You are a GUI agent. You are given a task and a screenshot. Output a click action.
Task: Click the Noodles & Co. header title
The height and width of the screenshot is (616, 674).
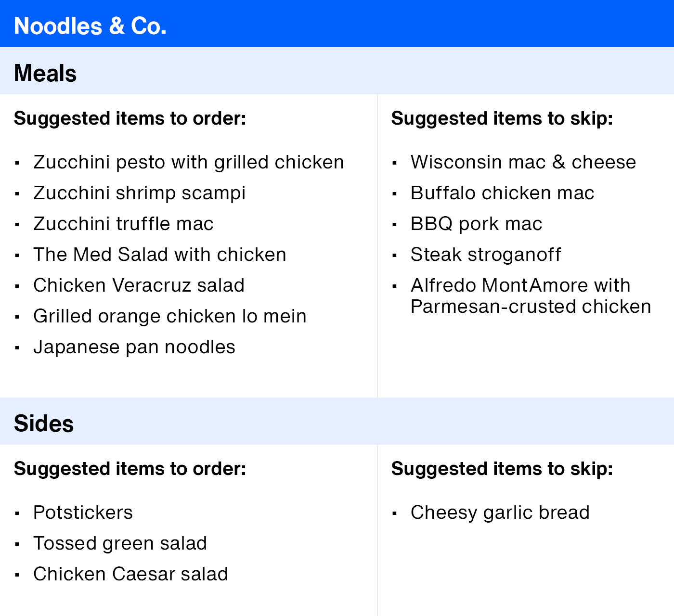click(90, 26)
